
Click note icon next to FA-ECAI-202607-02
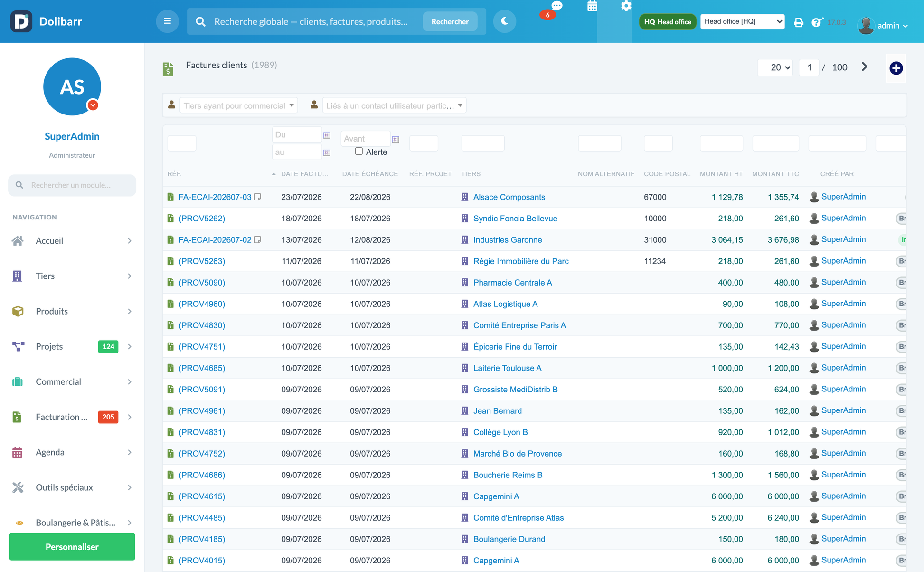257,240
